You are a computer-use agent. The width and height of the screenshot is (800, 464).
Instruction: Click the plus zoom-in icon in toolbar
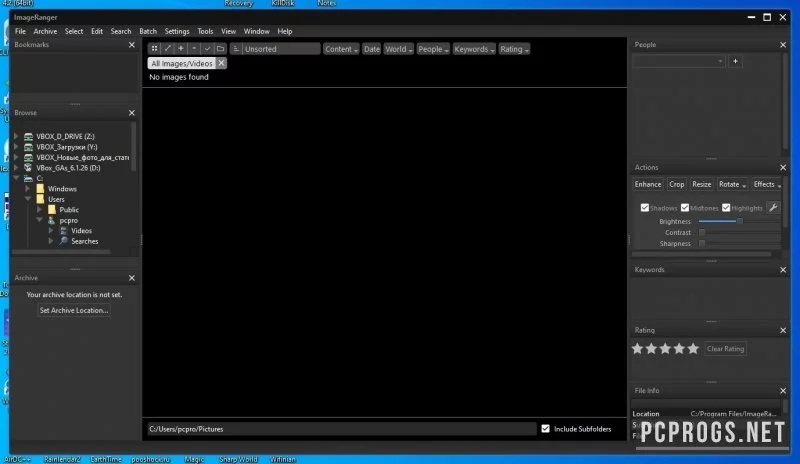point(181,49)
